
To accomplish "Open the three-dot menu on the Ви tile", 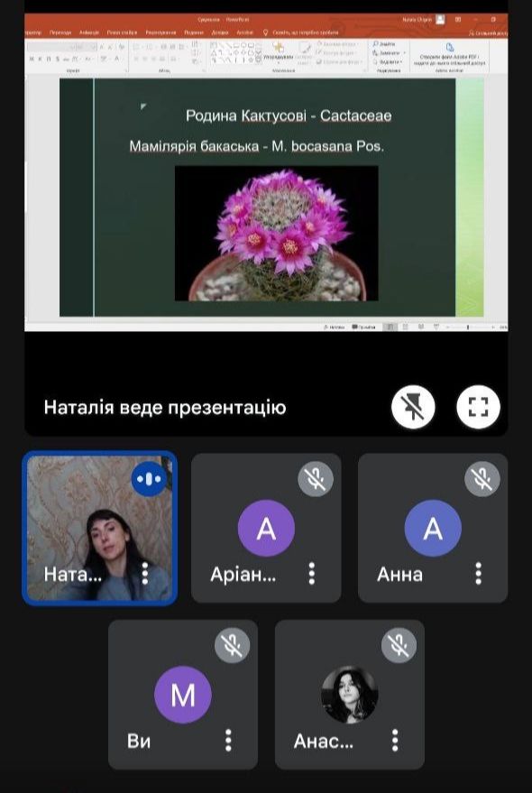I will click(228, 741).
